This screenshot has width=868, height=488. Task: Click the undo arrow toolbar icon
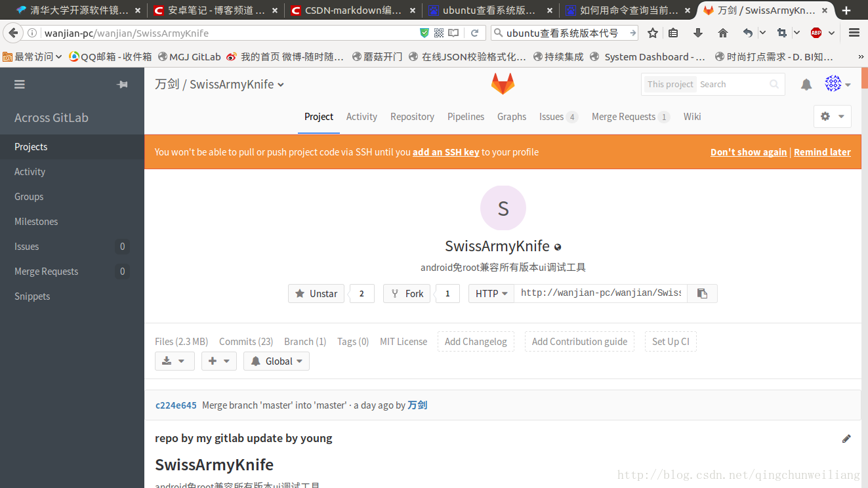click(748, 33)
